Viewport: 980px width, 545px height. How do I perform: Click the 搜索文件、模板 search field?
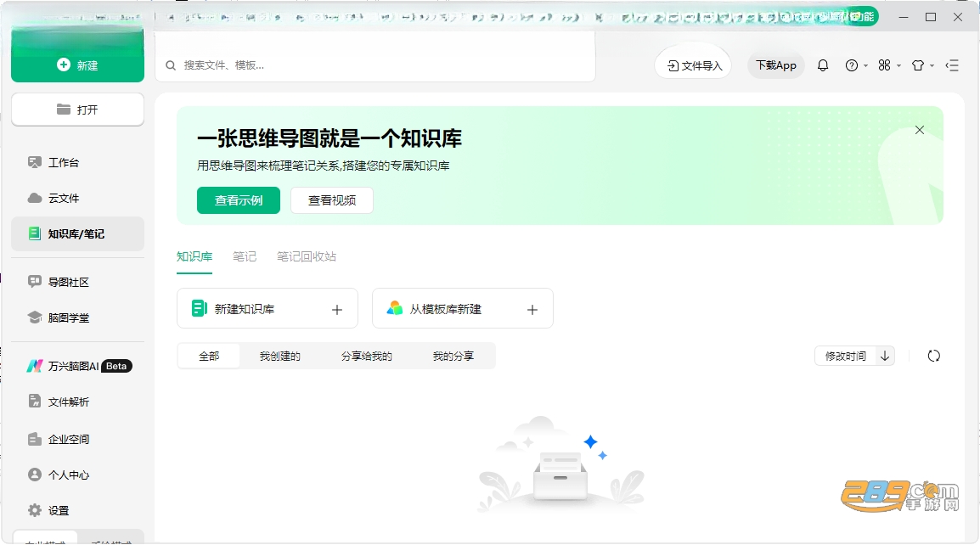tap(375, 65)
